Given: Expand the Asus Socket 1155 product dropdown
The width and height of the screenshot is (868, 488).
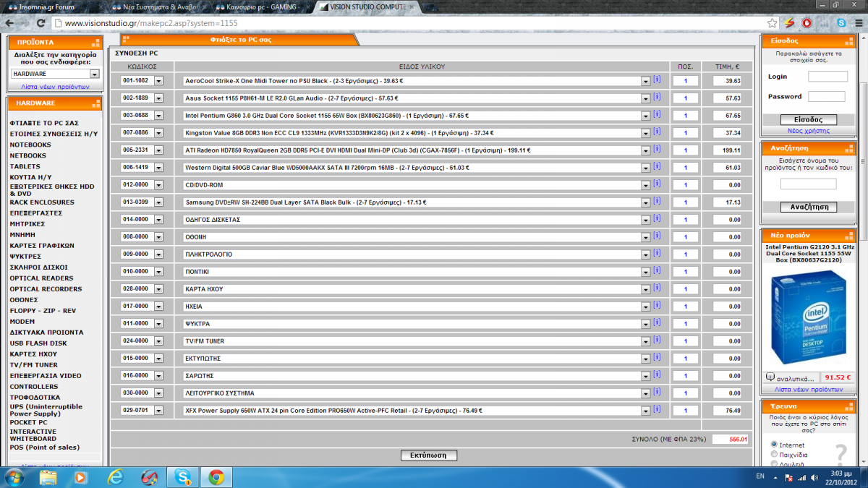Looking at the screenshot, I should (645, 98).
